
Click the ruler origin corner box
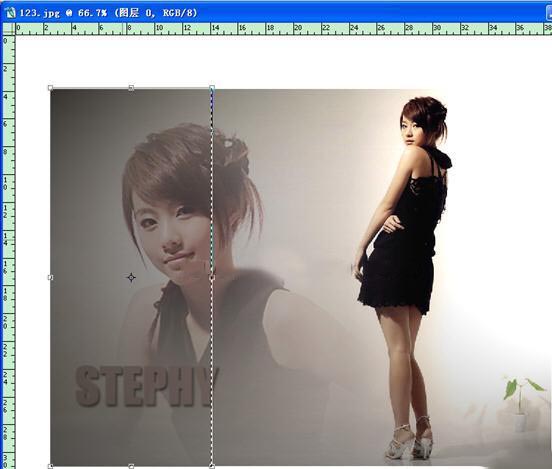[8, 29]
